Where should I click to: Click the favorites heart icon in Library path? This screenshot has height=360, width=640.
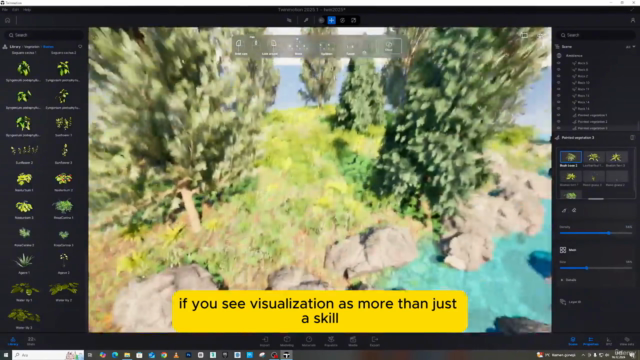click(x=80, y=47)
